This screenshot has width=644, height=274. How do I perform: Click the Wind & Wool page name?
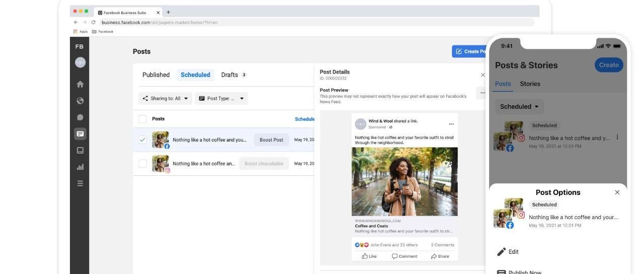[381, 121]
